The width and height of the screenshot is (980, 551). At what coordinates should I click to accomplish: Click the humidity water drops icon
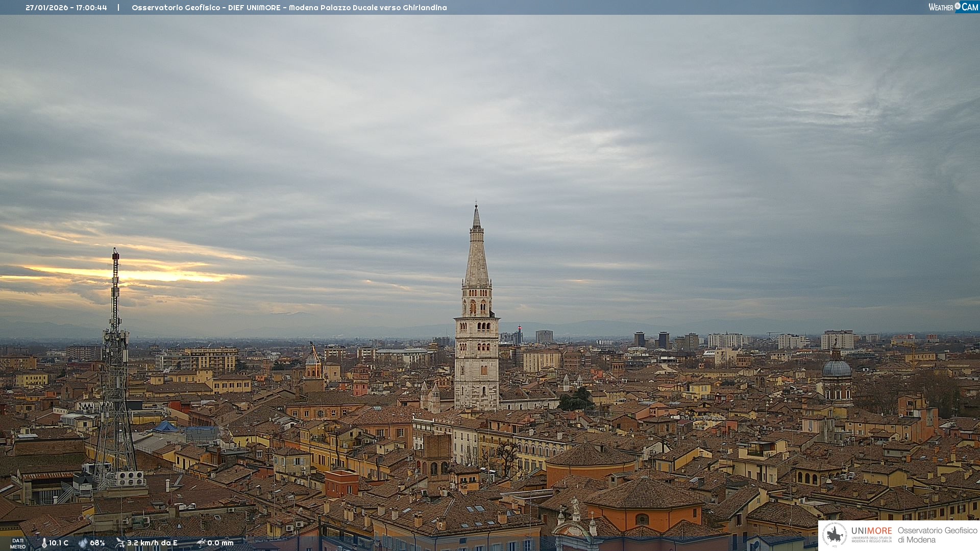[83, 543]
